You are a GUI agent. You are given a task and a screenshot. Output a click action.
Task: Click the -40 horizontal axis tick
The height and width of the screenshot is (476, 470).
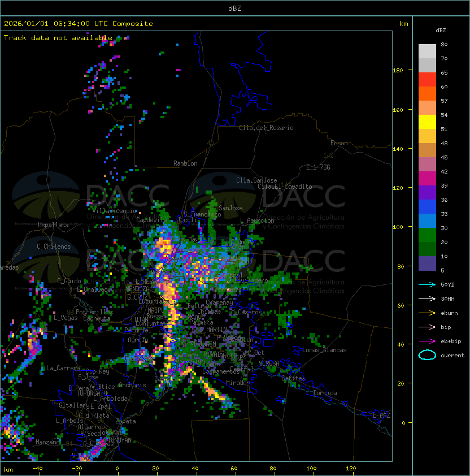click(38, 469)
